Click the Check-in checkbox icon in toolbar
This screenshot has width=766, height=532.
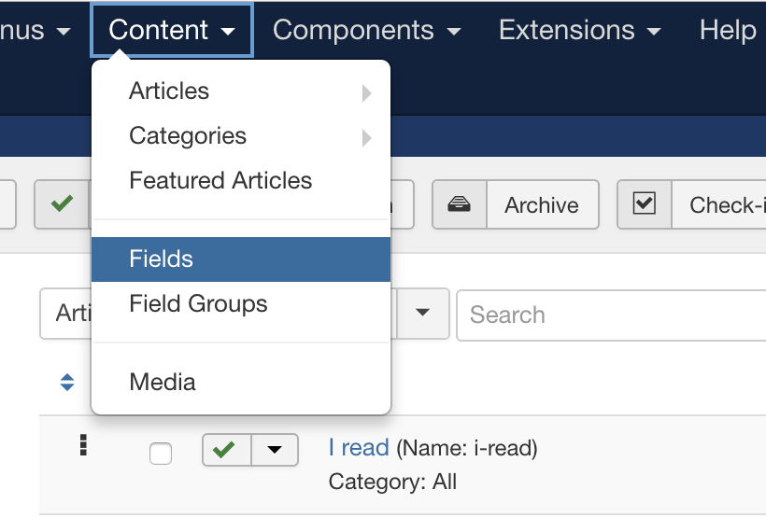tap(644, 203)
